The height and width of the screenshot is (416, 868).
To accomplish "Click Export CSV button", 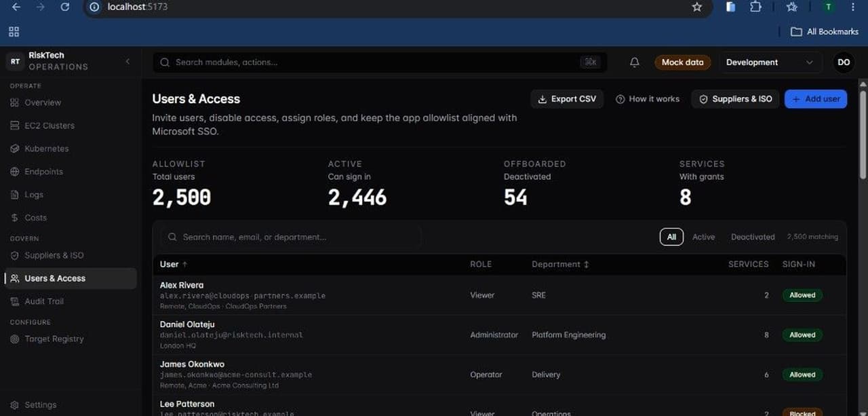I will click(x=567, y=99).
